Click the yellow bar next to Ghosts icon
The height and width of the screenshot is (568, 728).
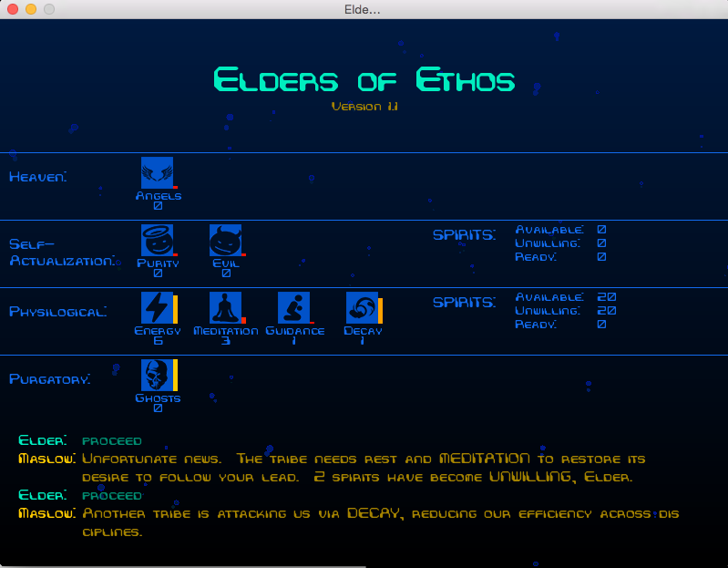pos(175,376)
